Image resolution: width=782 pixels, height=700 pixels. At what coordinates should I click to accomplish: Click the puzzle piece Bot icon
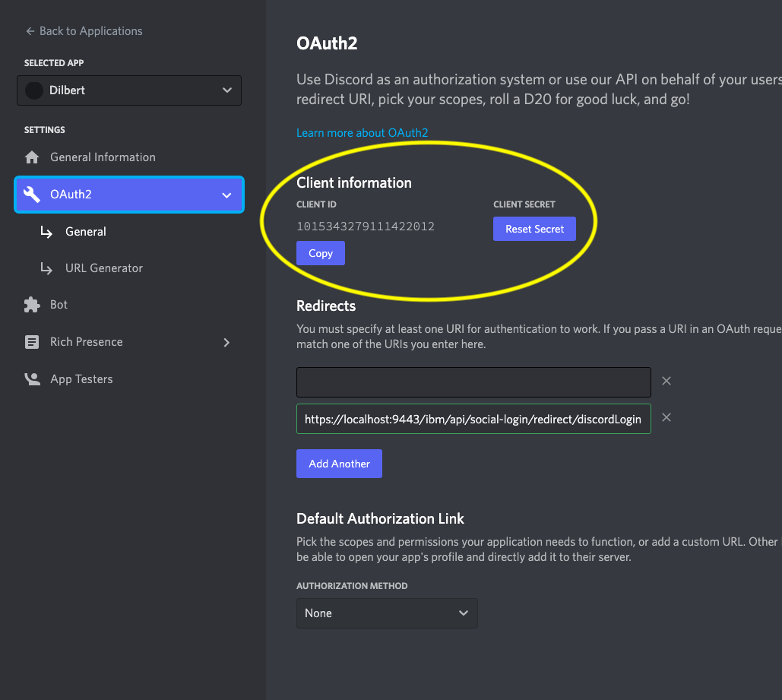click(x=32, y=305)
